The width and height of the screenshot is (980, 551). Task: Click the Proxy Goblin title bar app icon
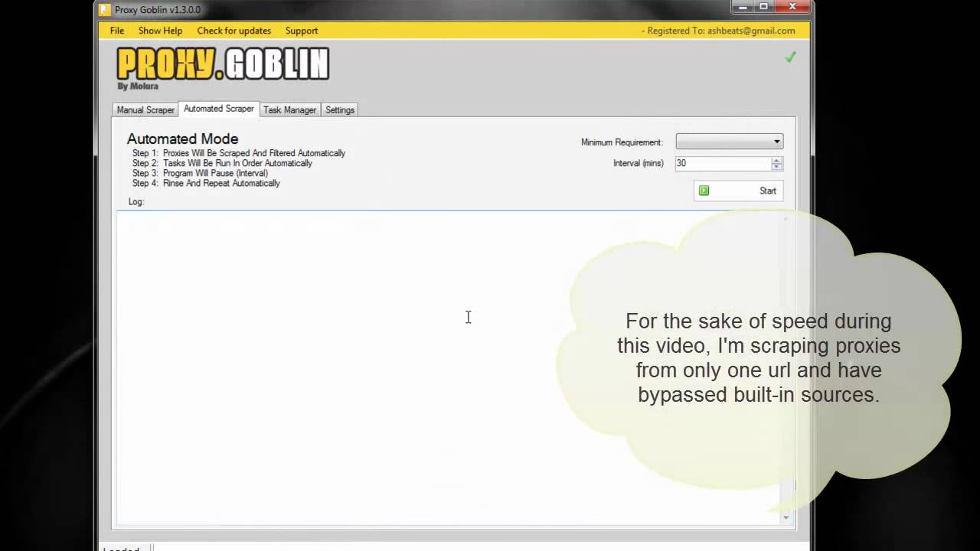point(105,9)
